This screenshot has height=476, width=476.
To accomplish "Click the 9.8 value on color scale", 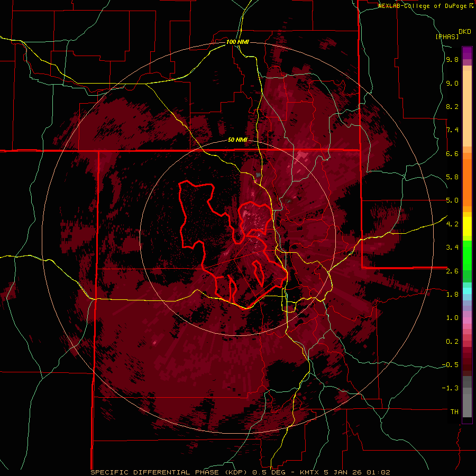I will 452,60.
